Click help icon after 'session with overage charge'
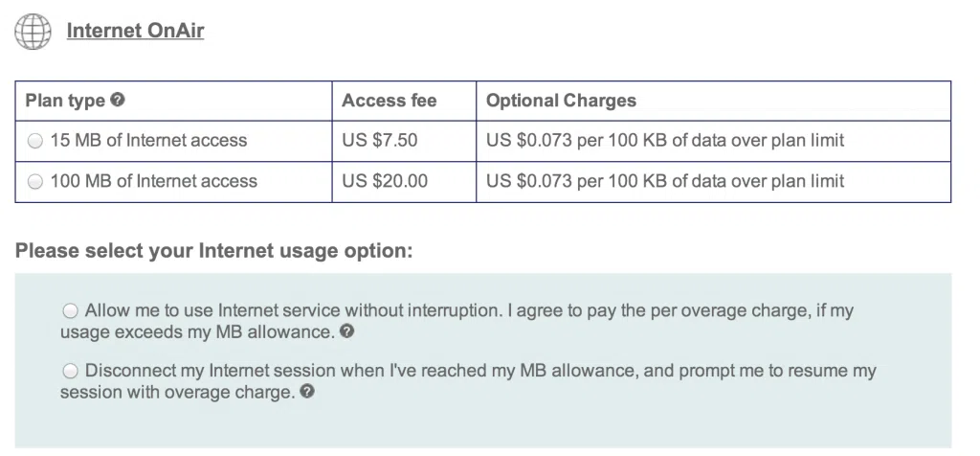Image resolution: width=980 pixels, height=456 pixels. pos(307,393)
